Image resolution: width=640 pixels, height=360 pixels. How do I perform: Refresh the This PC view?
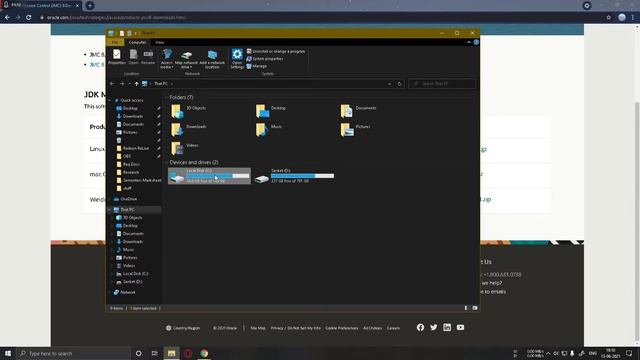(400, 84)
